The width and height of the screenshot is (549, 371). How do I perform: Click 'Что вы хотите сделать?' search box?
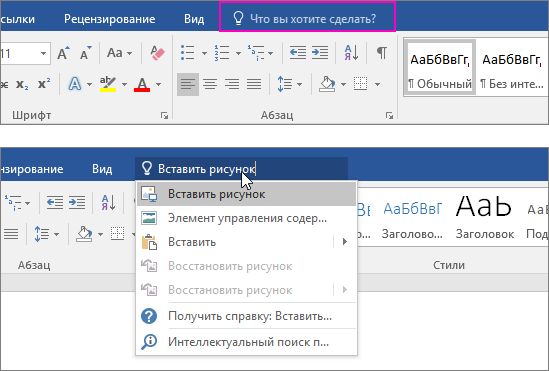pos(307,17)
